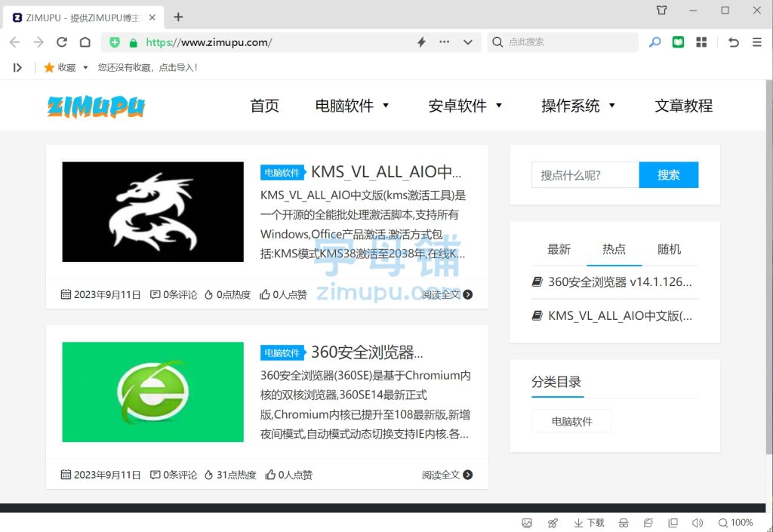773x532 pixels.
Task: Click the rocket accelerator icon
Action: pos(553,523)
